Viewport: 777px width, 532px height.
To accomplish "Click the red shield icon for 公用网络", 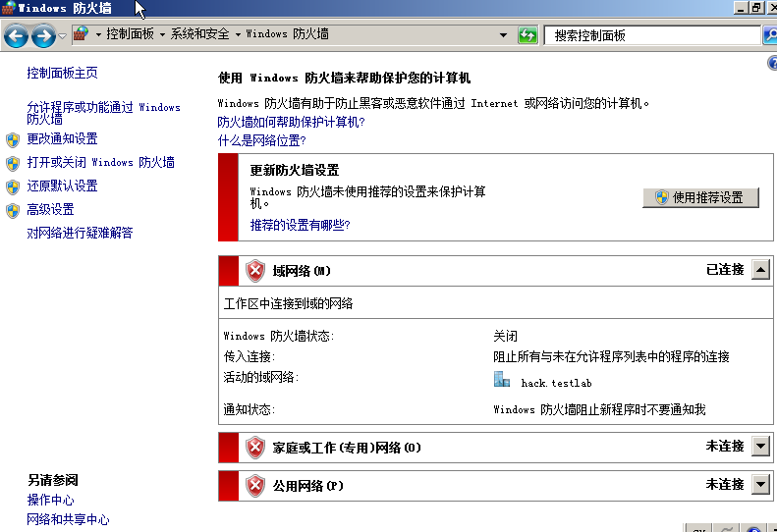I will pos(255,485).
